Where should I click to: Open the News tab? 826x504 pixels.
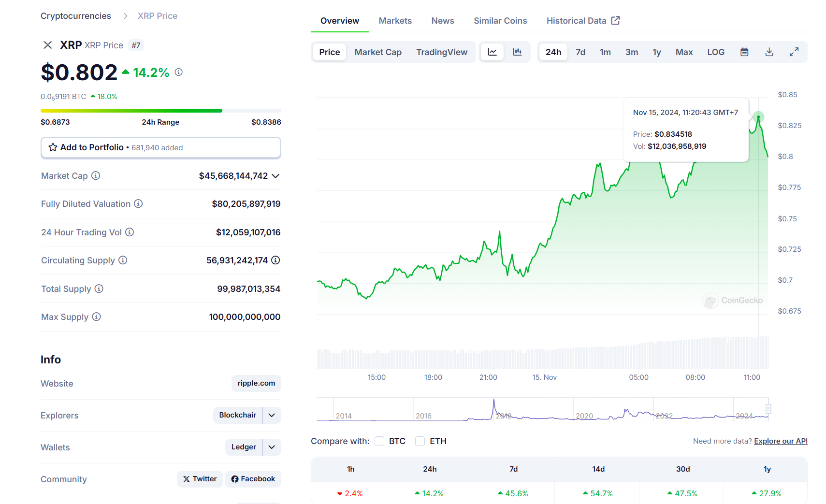[x=443, y=21]
